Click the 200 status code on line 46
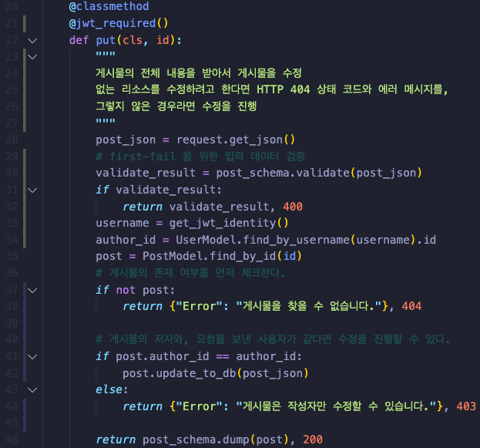Screen dimensions: 480x448 (x=313, y=440)
